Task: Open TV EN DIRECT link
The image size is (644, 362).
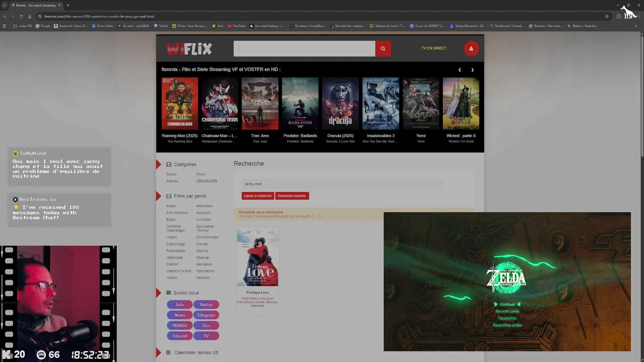Action: click(x=434, y=48)
